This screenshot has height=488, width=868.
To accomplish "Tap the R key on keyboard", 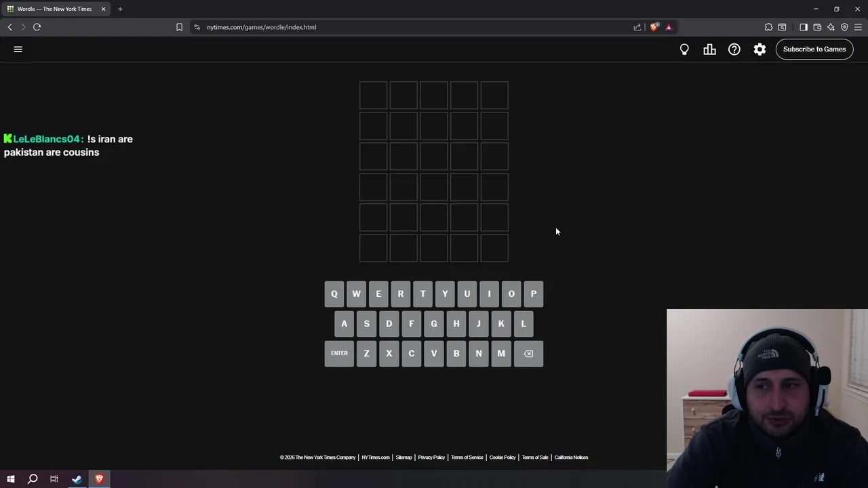I will [x=400, y=294].
